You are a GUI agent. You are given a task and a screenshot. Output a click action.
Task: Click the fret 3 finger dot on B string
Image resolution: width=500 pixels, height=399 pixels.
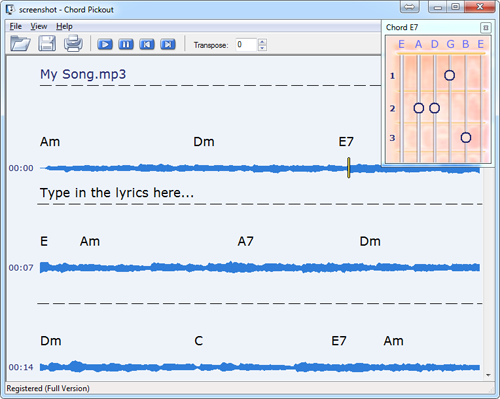coord(466,137)
